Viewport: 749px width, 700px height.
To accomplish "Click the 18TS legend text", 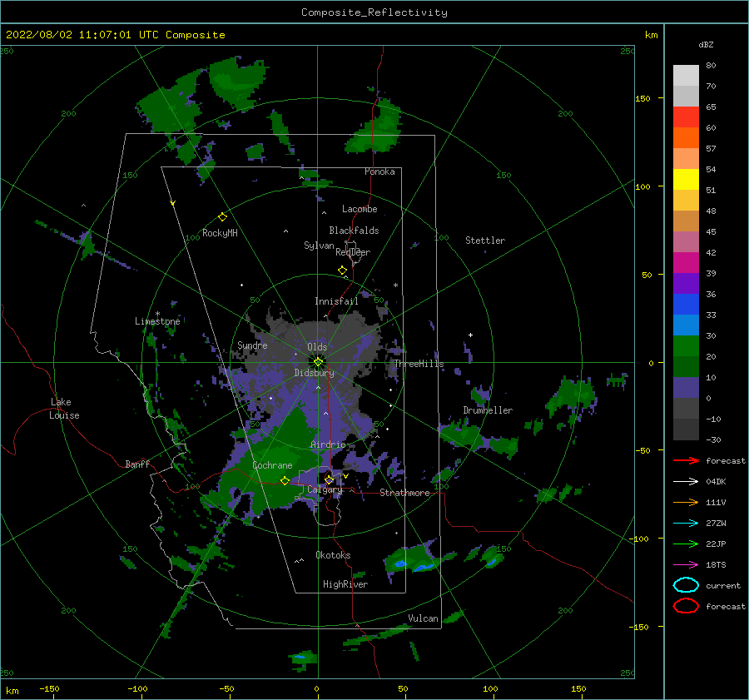I will (x=716, y=565).
